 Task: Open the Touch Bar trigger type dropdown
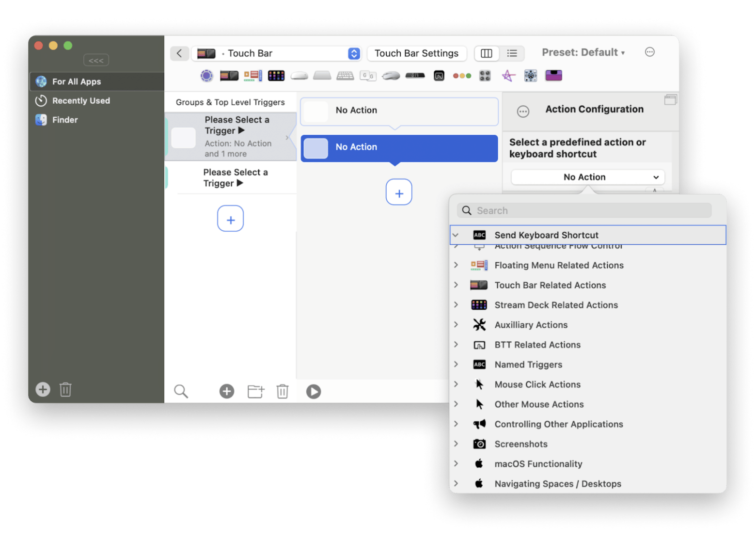pyautogui.click(x=276, y=53)
